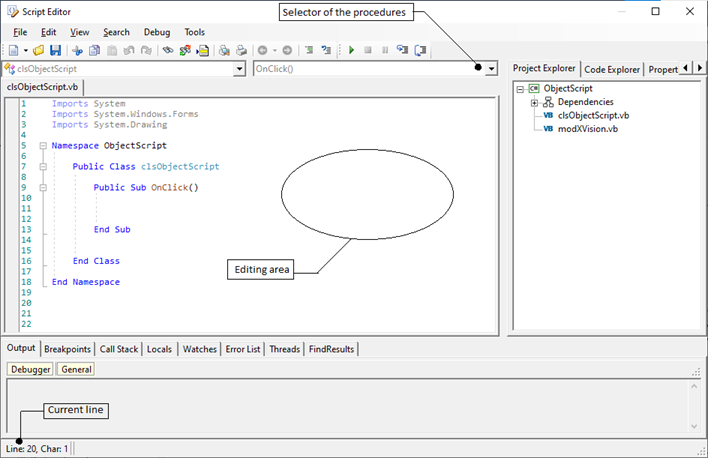Toggle the General output filter
Image resolution: width=708 pixels, height=458 pixels.
[75, 369]
